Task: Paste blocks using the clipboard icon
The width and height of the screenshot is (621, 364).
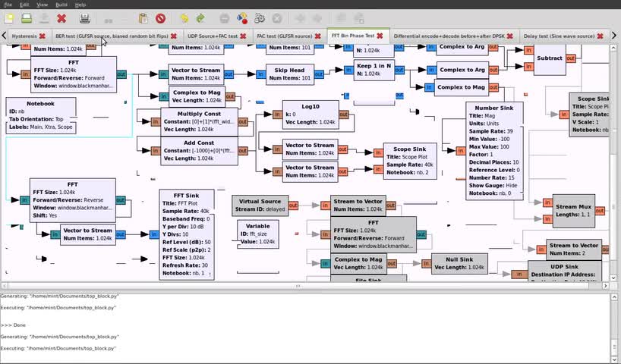Action: click(x=143, y=18)
